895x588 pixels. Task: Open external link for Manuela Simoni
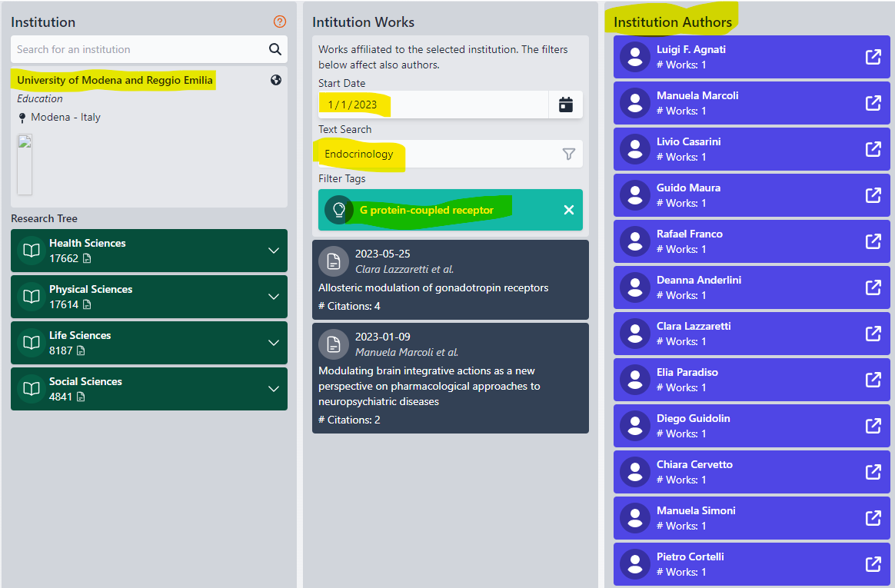tap(873, 518)
